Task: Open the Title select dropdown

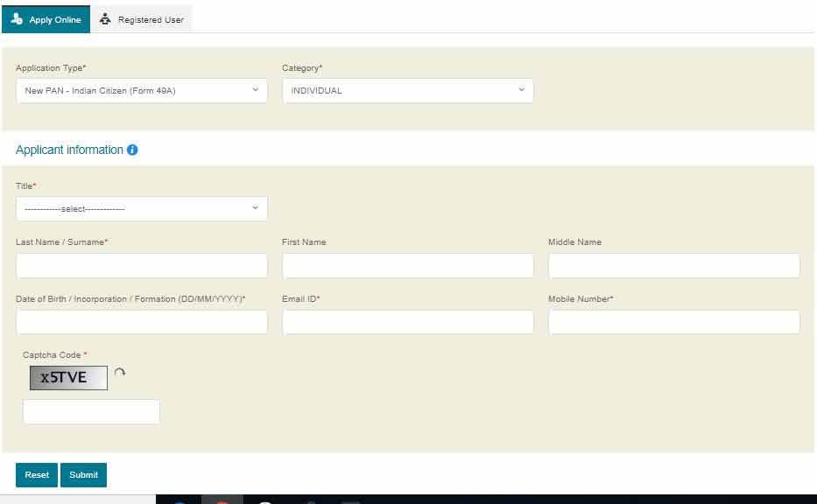Action: coord(142,209)
